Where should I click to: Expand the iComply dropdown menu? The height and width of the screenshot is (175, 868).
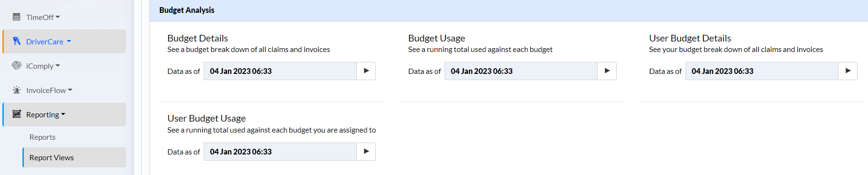pos(43,66)
